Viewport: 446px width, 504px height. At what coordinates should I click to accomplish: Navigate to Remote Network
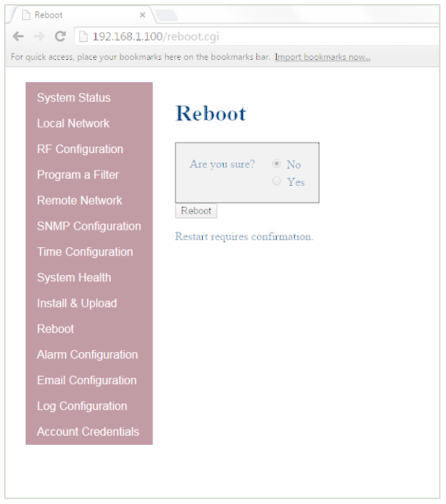pyautogui.click(x=79, y=200)
